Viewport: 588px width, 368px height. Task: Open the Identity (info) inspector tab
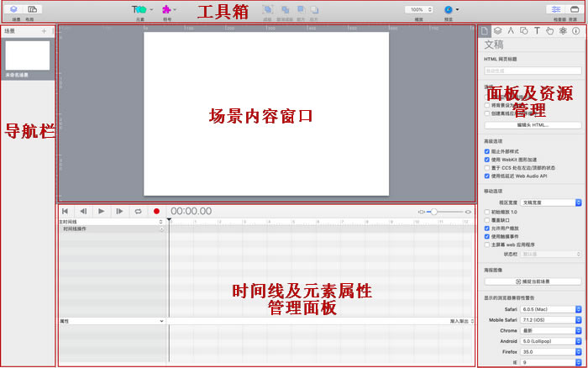click(575, 31)
